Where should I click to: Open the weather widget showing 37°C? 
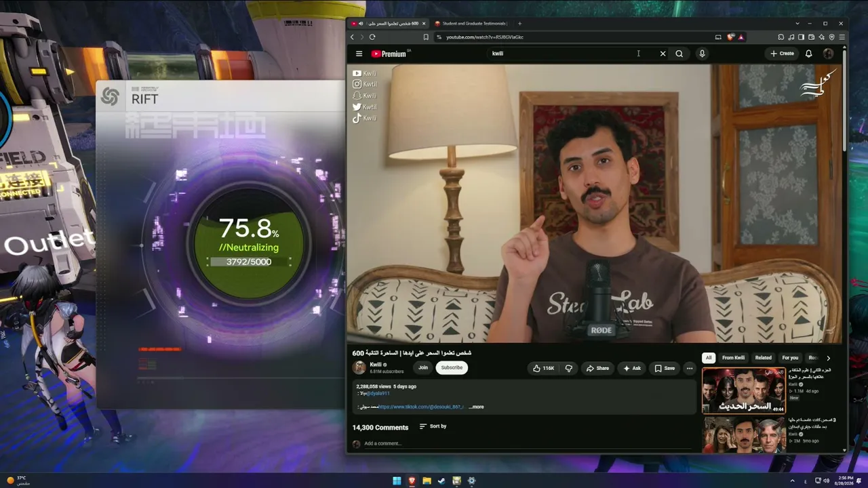(19, 481)
